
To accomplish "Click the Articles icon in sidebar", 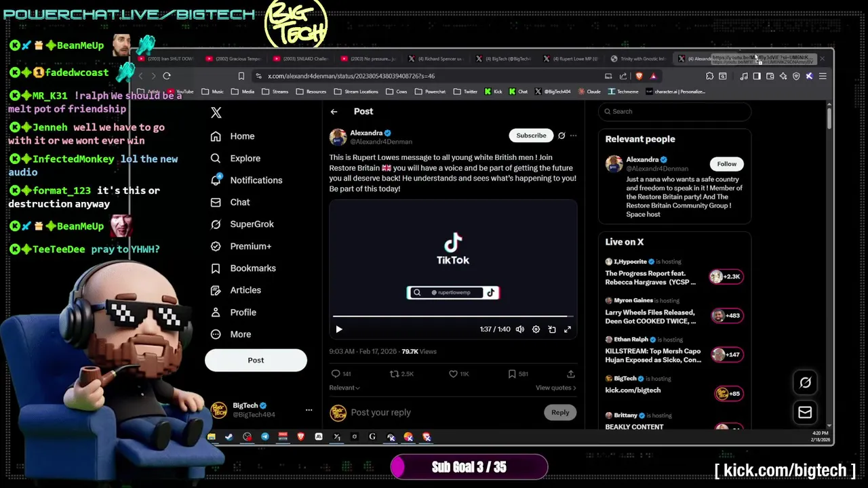I will point(216,290).
